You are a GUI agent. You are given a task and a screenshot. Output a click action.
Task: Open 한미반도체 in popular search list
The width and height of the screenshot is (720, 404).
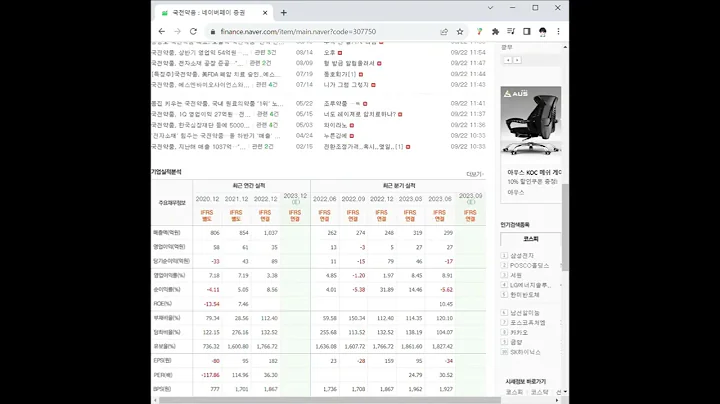525,295
